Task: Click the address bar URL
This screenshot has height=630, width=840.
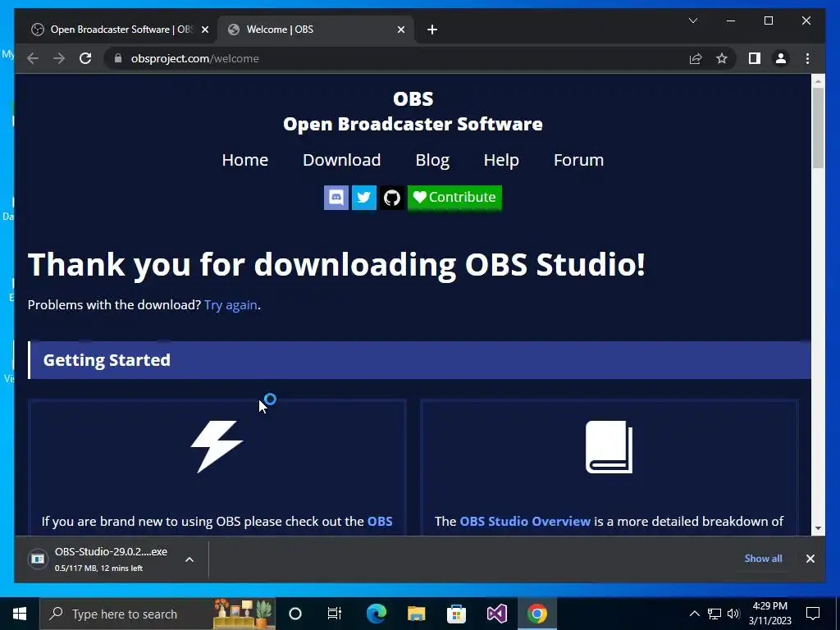Action: click(x=195, y=58)
